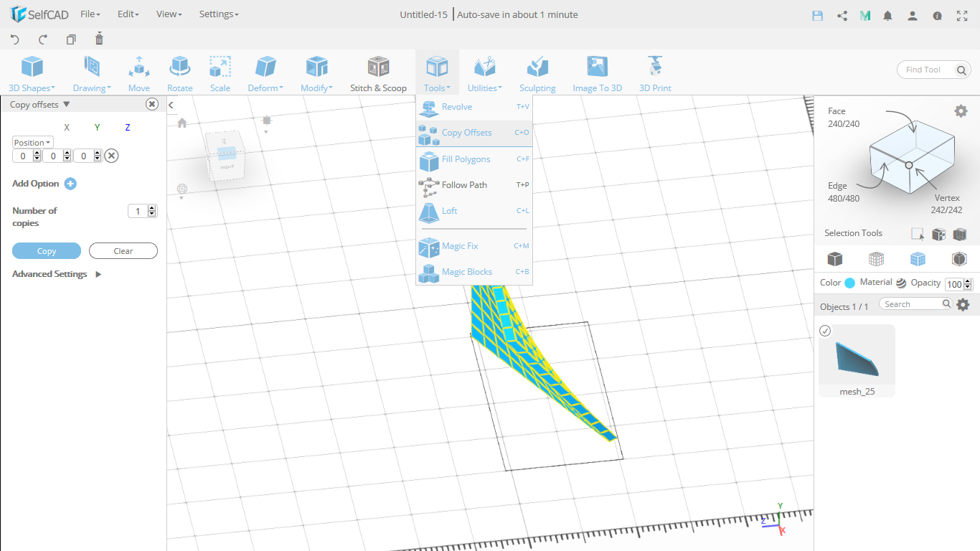Open Image To 3D tool

(x=597, y=75)
